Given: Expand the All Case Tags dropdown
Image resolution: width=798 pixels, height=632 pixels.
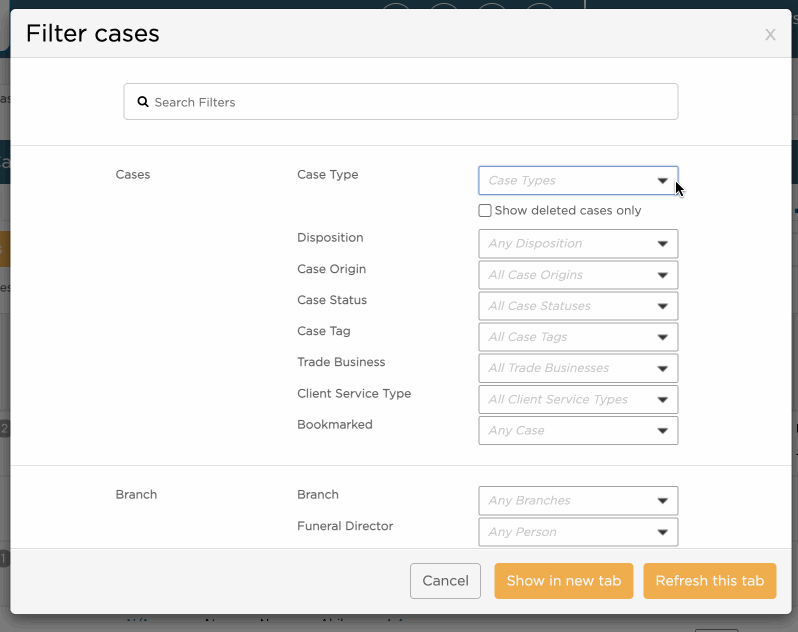Looking at the screenshot, I should click(578, 337).
